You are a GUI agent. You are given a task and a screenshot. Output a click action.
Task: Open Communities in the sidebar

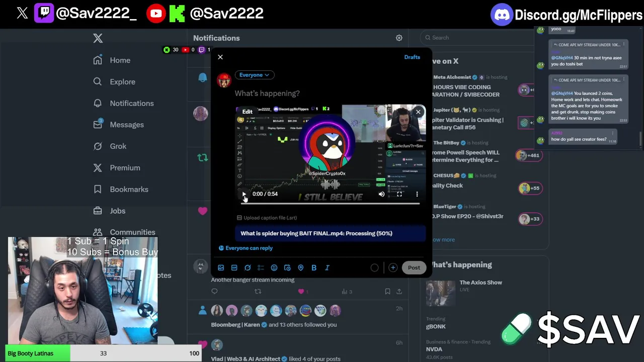click(124, 232)
